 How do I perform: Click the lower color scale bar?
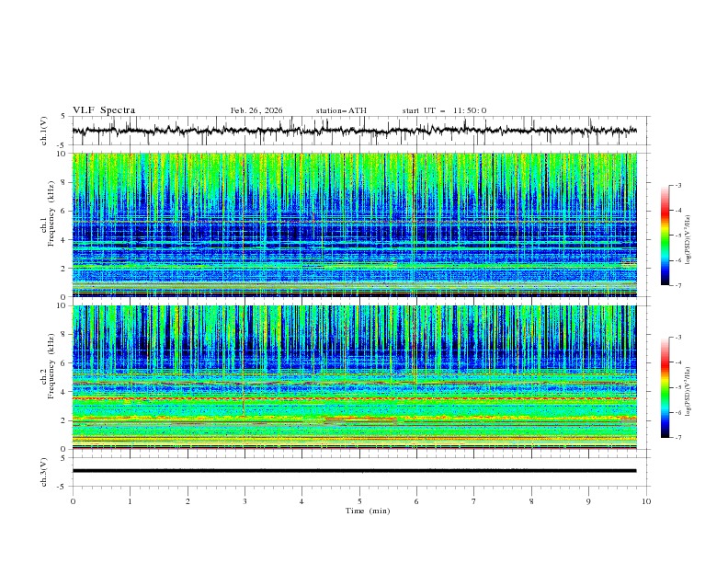tap(665, 387)
